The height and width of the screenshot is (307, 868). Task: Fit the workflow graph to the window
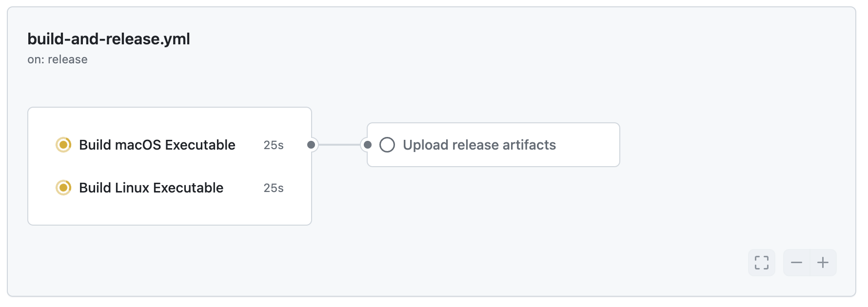(x=762, y=263)
